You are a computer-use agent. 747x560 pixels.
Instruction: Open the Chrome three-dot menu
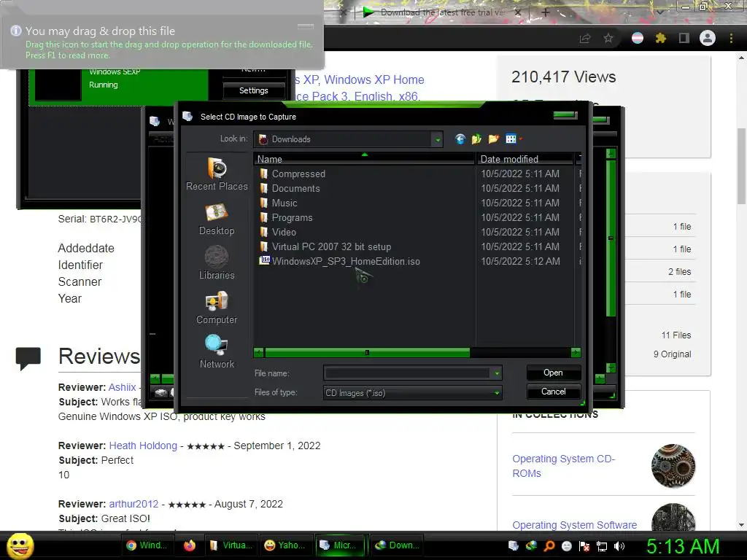[731, 38]
